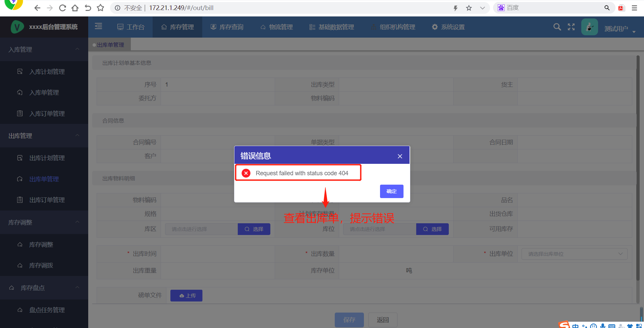Collapse sidebar with menu fold icon

(98, 26)
